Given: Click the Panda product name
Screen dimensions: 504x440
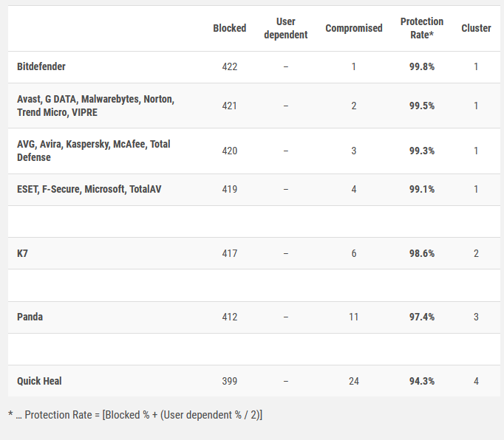Looking at the screenshot, I should (x=30, y=317).
